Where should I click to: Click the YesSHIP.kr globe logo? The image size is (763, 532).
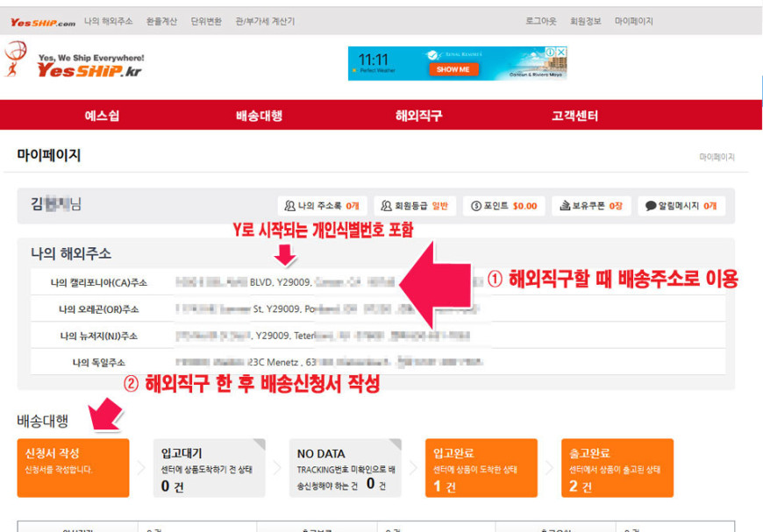73,60
